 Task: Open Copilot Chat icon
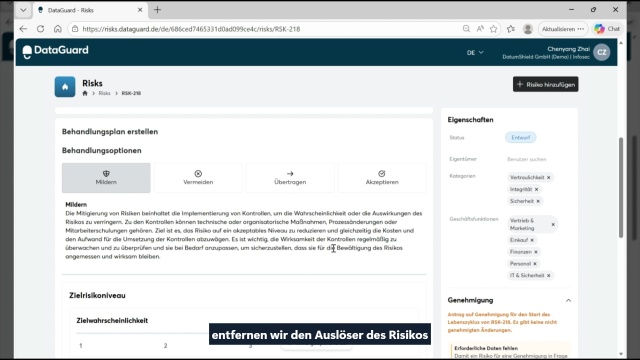click(x=607, y=29)
